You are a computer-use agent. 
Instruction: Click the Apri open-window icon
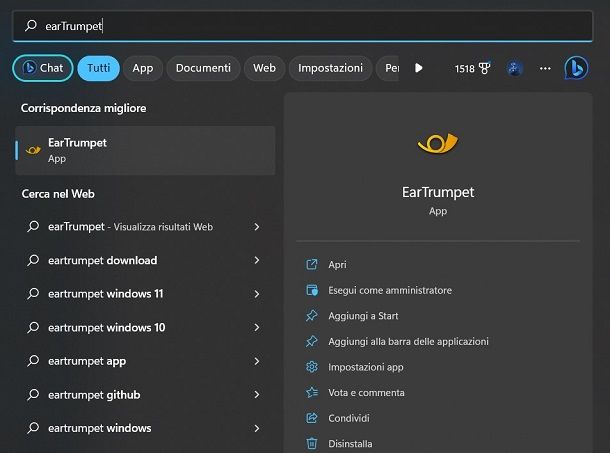(x=312, y=265)
